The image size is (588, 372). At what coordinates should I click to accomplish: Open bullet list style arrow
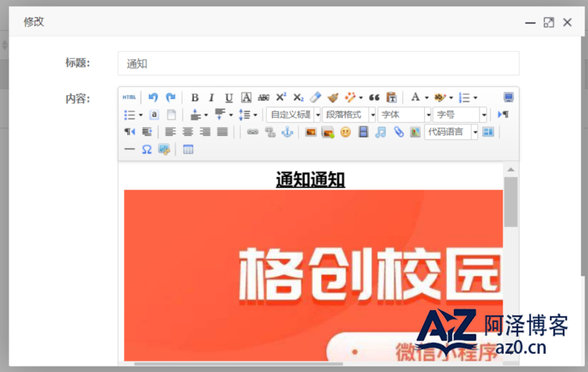[x=141, y=115]
